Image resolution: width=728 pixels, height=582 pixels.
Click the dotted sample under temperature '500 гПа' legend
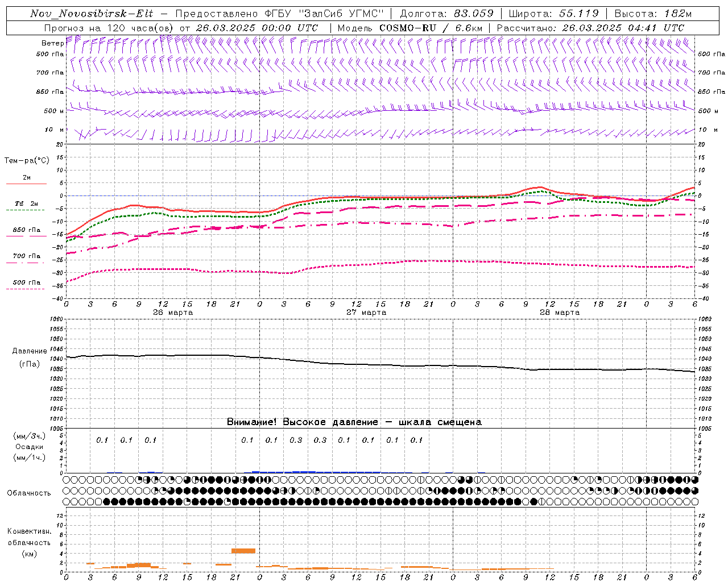pos(25,289)
